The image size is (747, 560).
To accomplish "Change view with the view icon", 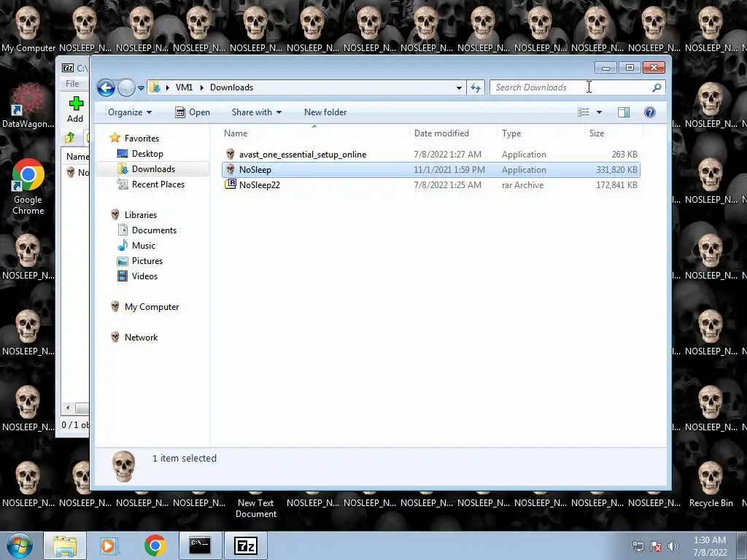I will [x=583, y=112].
